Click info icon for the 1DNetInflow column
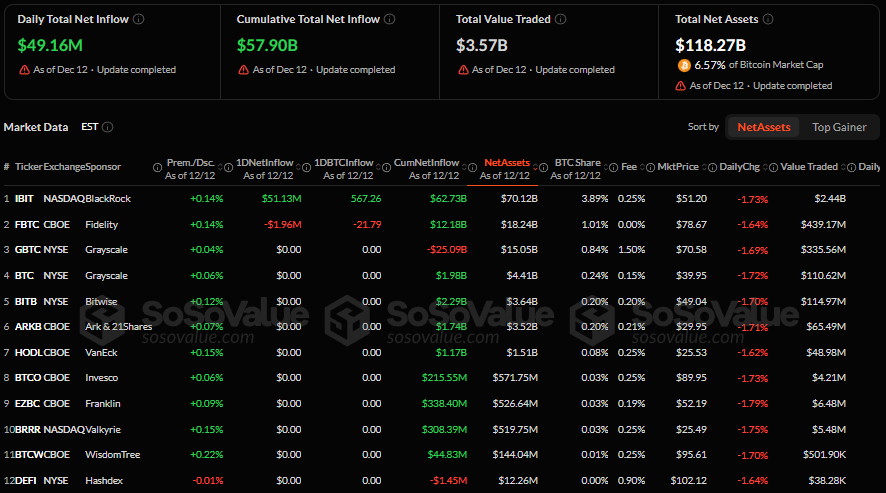This screenshot has height=493, width=886. [306, 168]
